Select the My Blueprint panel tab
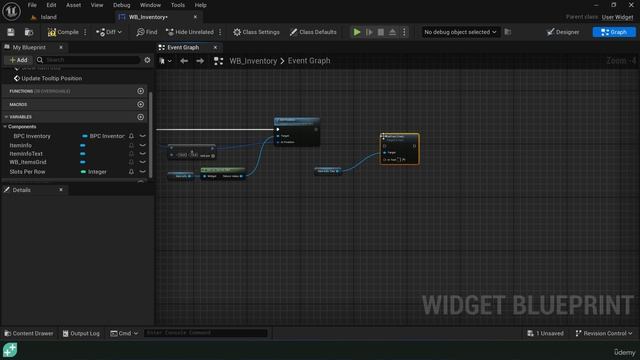Image resolution: width=640 pixels, height=360 pixels. pyautogui.click(x=29, y=47)
